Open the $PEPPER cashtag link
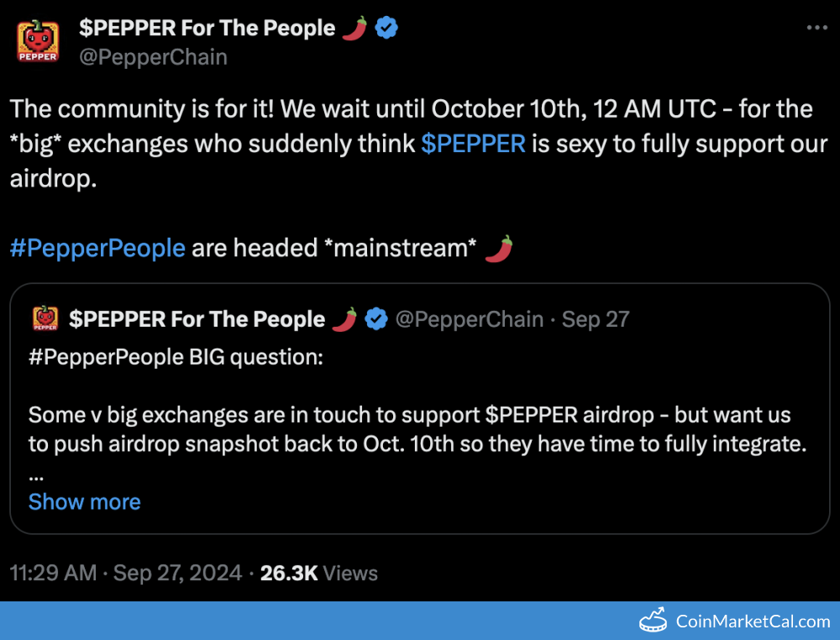Image resolution: width=840 pixels, height=640 pixels. tap(473, 144)
